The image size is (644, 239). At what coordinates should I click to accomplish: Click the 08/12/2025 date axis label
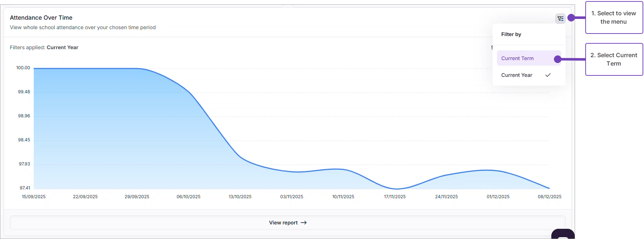click(x=549, y=197)
